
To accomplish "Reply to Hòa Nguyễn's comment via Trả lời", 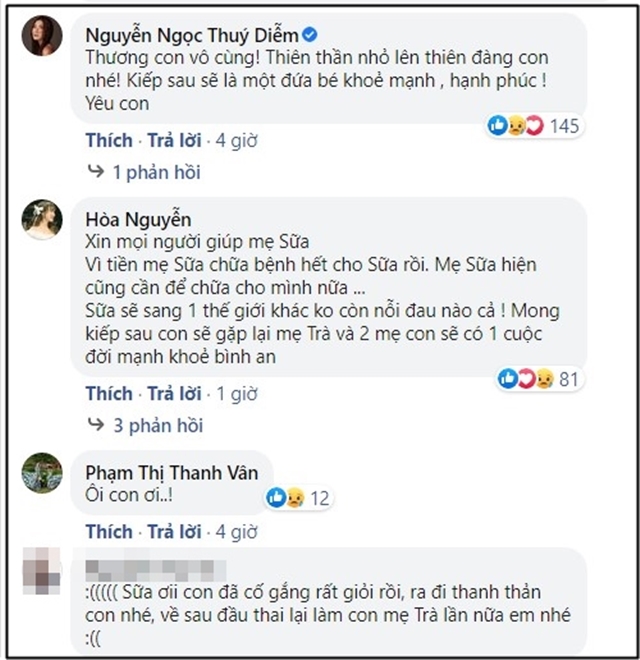I will (x=174, y=393).
